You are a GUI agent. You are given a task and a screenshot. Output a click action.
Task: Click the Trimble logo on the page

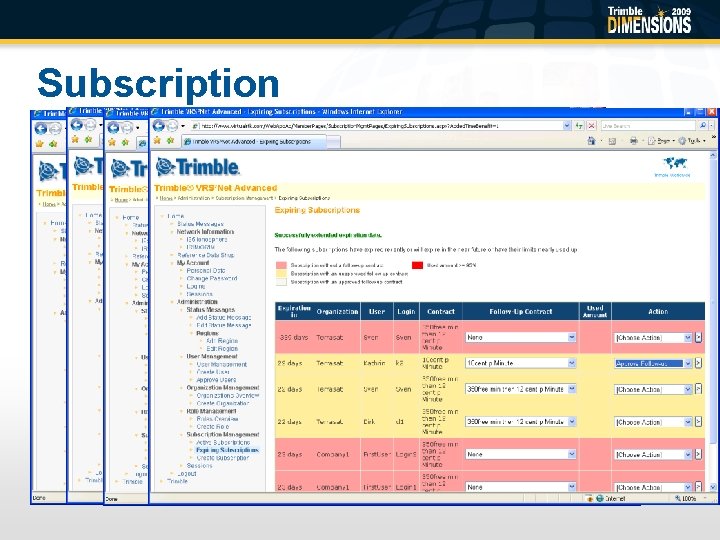(x=197, y=167)
